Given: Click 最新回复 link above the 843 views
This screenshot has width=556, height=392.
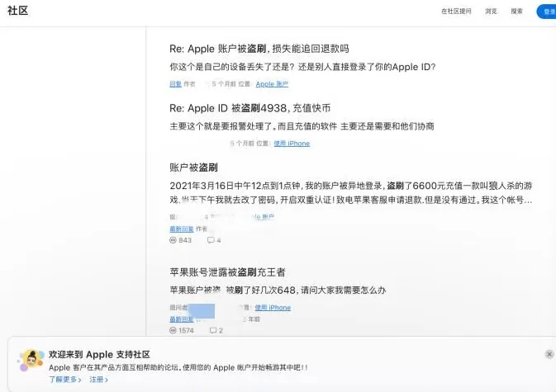Looking at the screenshot, I should point(182,229).
